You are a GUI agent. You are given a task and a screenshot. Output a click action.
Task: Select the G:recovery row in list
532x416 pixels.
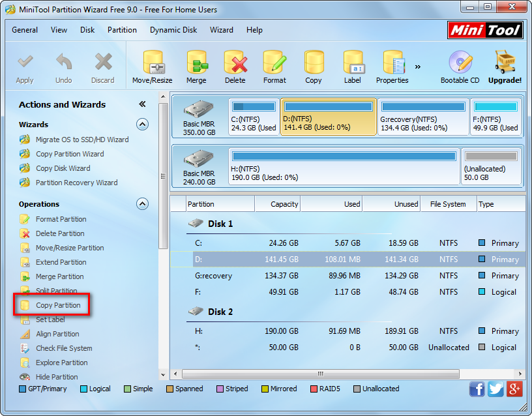tap(347, 276)
